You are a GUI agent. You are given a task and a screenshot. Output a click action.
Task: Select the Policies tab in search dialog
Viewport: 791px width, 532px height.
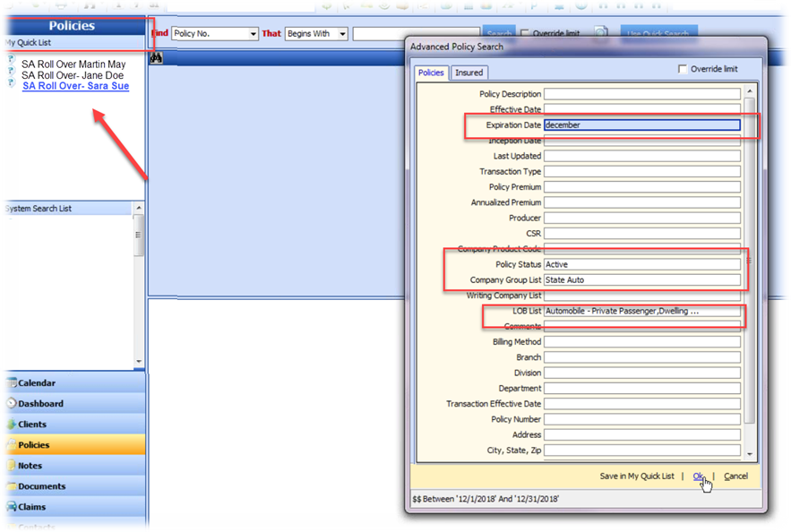click(431, 73)
